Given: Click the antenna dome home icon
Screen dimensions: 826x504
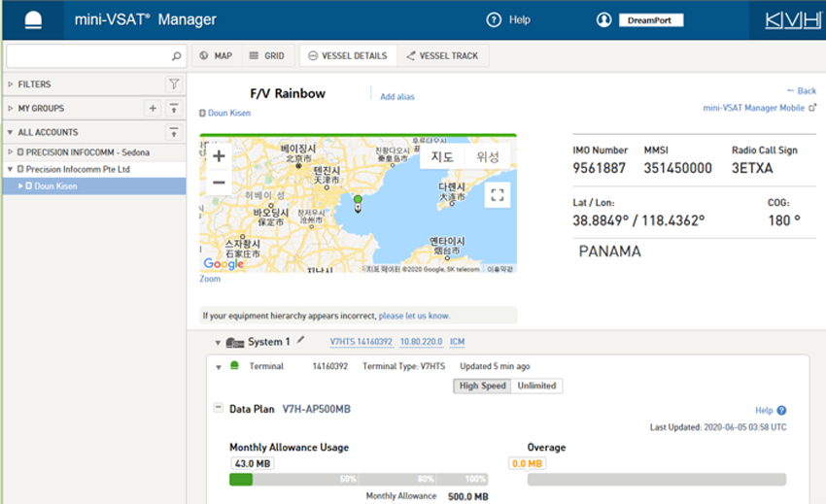Looking at the screenshot, I should (x=33, y=20).
